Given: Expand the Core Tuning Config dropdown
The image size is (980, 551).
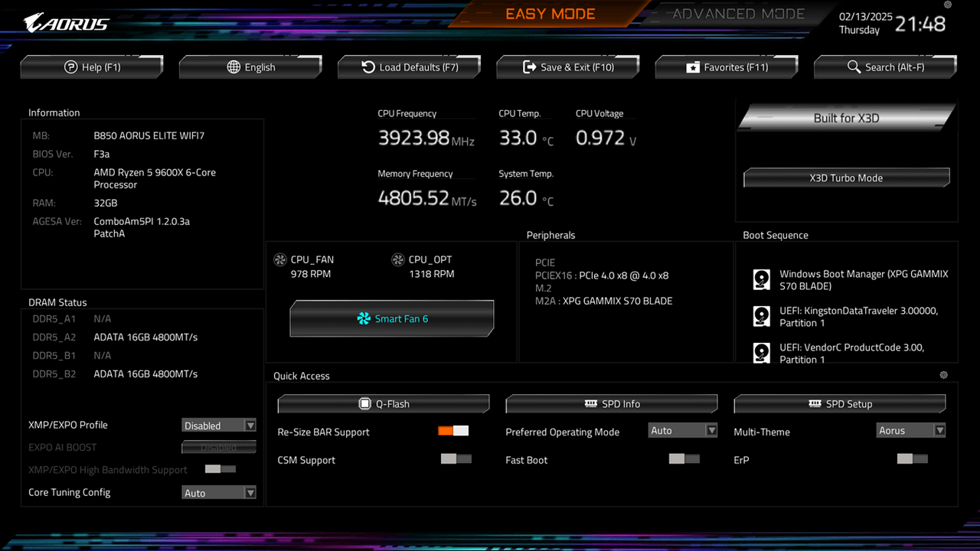Looking at the screenshot, I should point(219,492).
